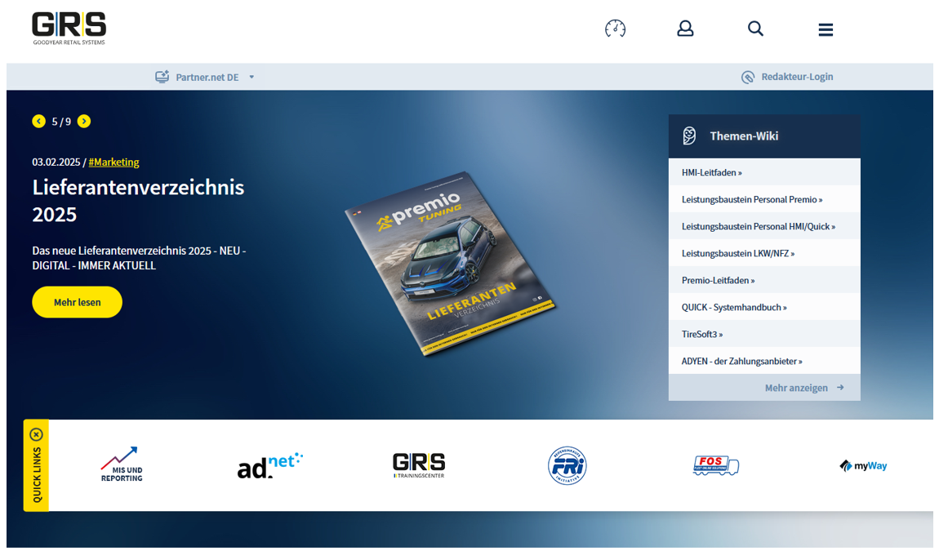Go to previous slide in carousel
Viewport: 948px width, 560px height.
pyautogui.click(x=38, y=122)
